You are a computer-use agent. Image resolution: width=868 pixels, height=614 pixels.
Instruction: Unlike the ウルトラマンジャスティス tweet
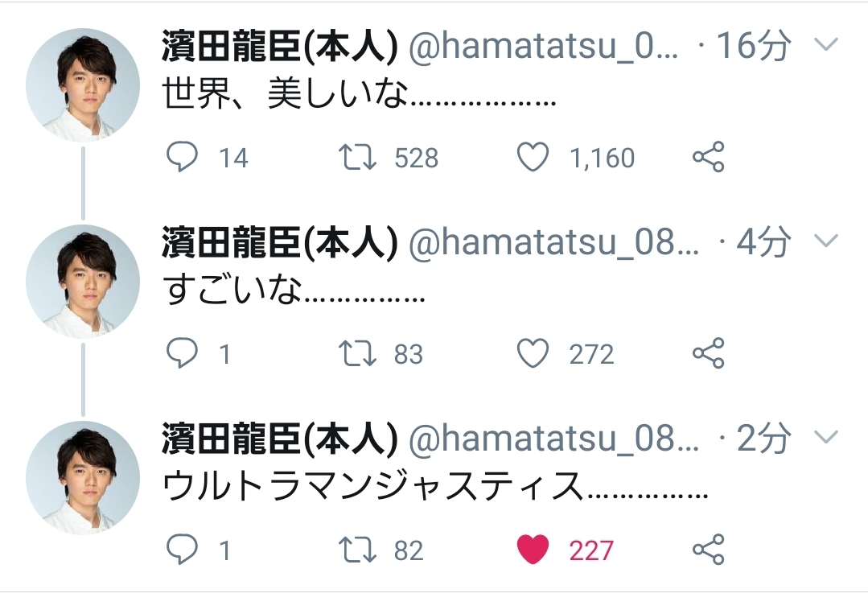point(533,550)
